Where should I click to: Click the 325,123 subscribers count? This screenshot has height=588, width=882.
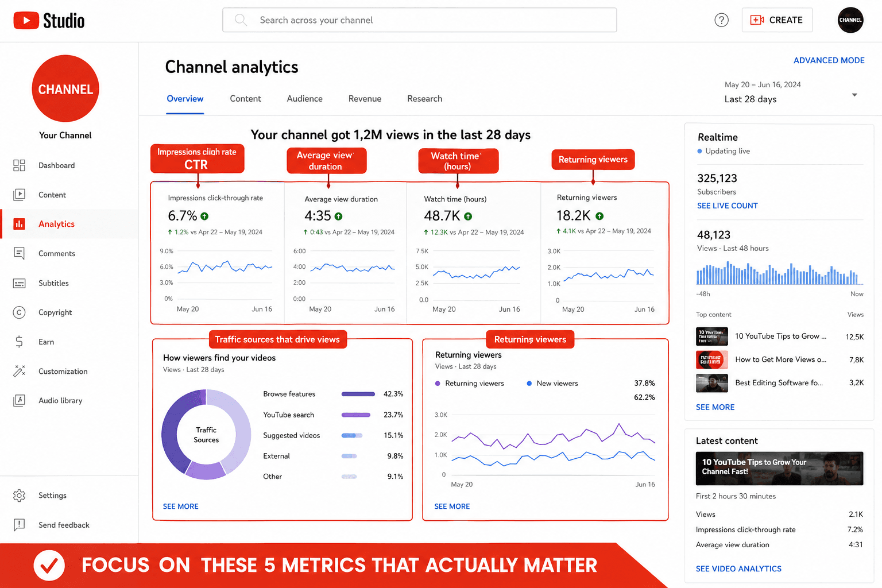[x=717, y=178]
